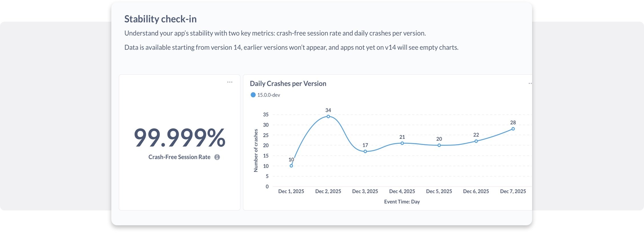
Task: Select the Dec 5 data point labeled 20
Action: (439, 145)
